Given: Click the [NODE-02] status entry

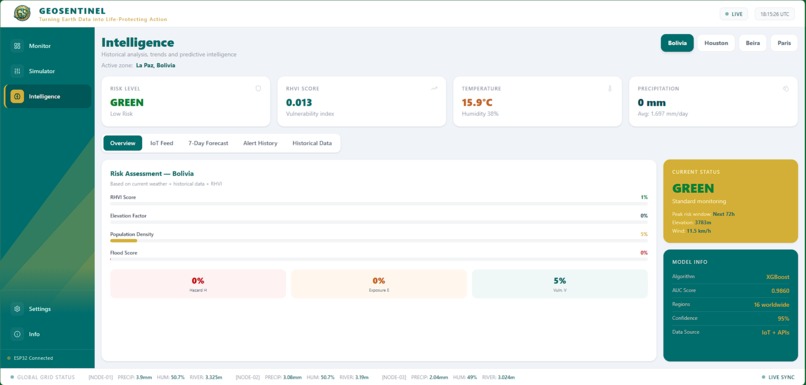Looking at the screenshot, I should tap(302, 377).
